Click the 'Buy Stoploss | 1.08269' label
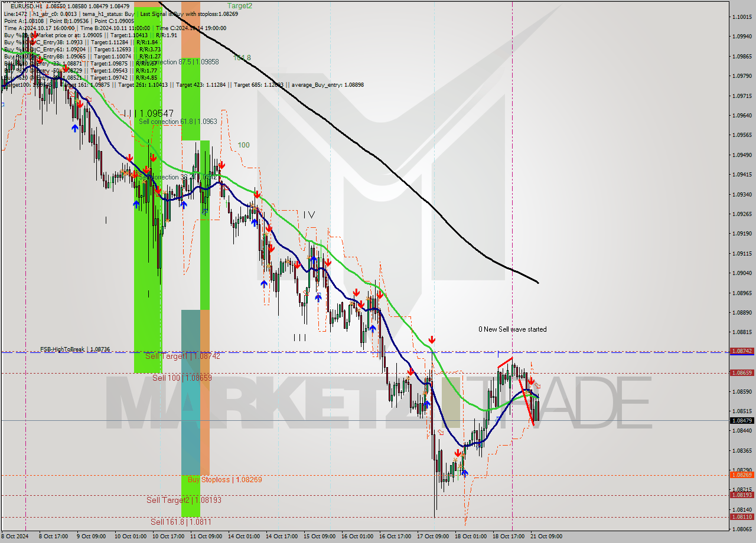Image resolution: width=756 pixels, height=543 pixels. (225, 479)
